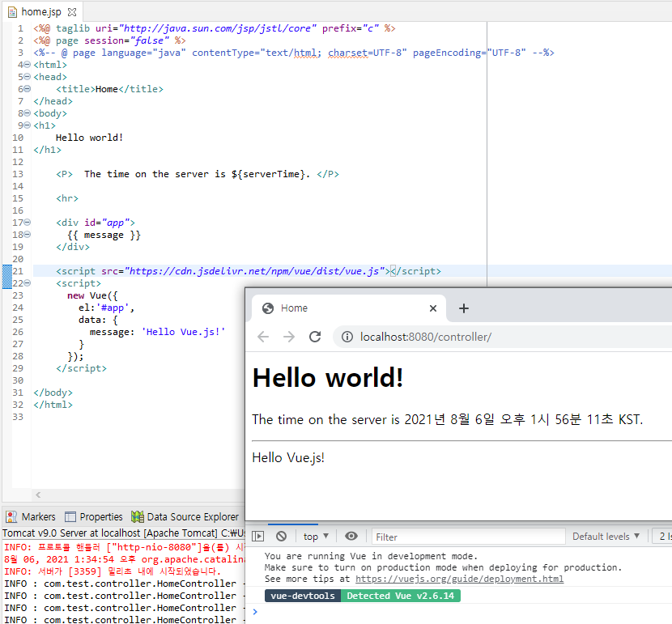
Task: Collapse the h1 fold at line 9
Action: 27,125
